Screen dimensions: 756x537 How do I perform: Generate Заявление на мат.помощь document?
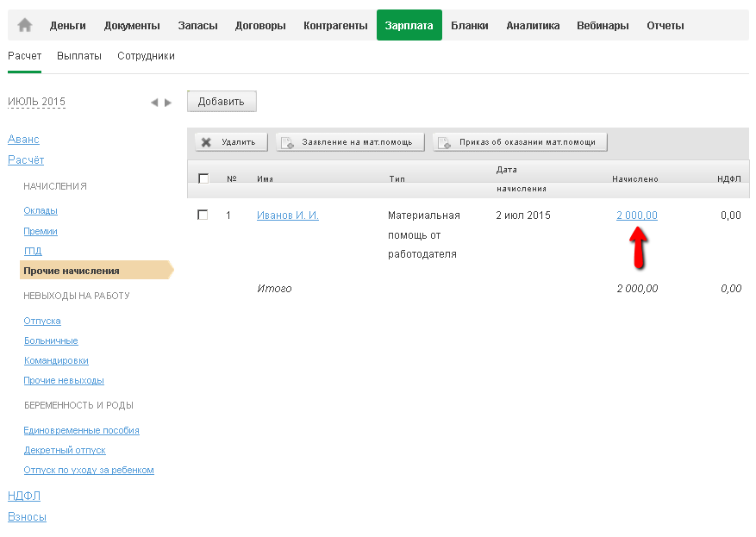[350, 142]
